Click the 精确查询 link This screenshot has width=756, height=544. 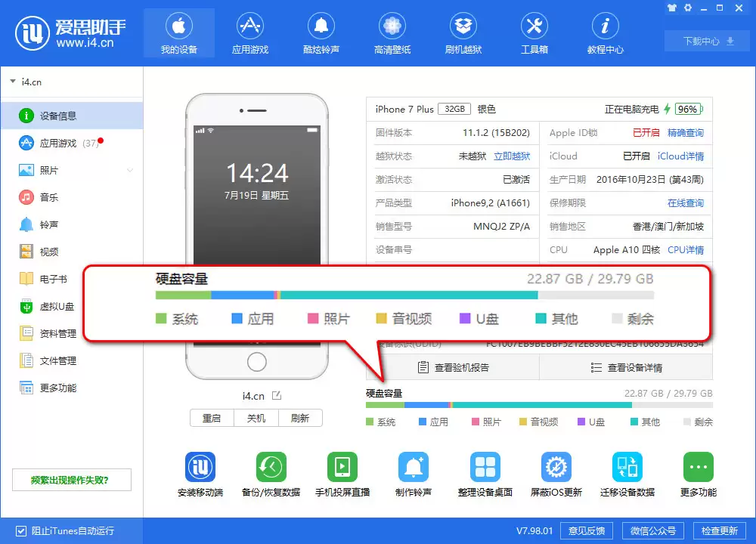[x=685, y=132]
